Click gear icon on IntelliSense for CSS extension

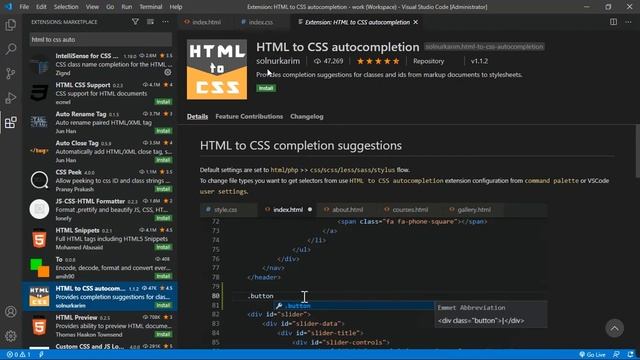pos(168,72)
